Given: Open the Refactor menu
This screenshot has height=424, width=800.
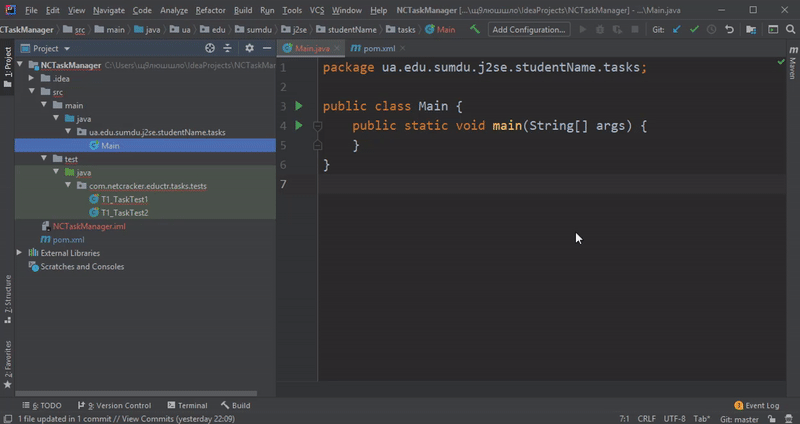Looking at the screenshot, I should coord(210,10).
